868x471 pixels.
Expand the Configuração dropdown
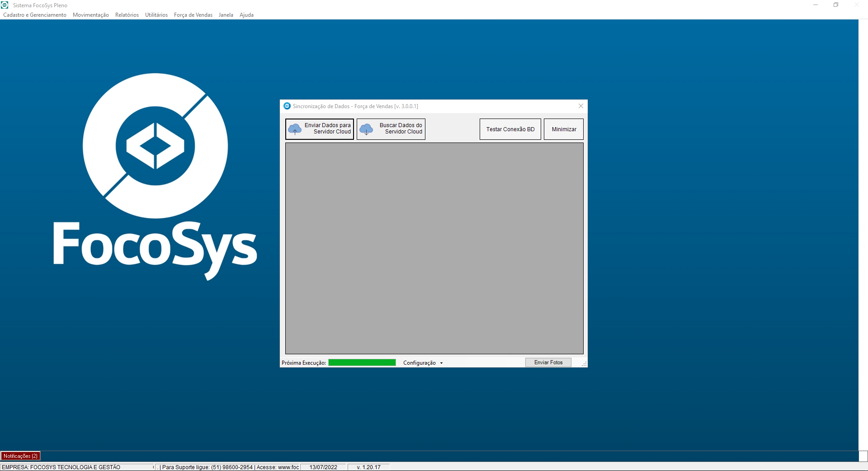[x=423, y=363]
